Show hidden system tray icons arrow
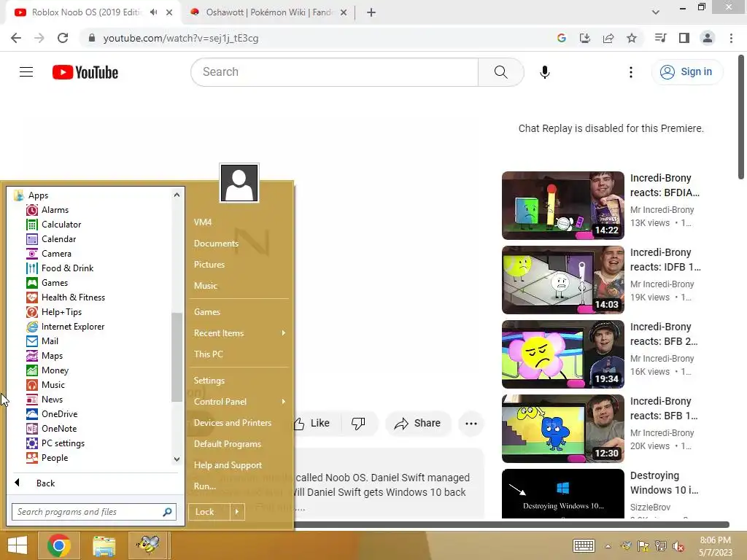The height and width of the screenshot is (560, 747). point(608,546)
